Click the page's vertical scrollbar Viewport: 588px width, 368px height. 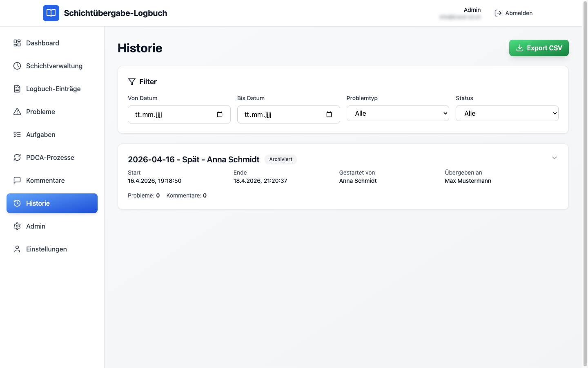tap(585, 184)
